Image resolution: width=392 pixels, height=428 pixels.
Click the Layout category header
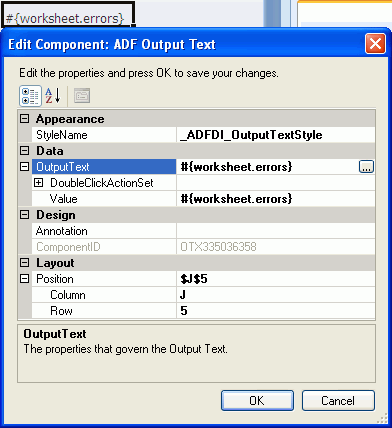point(197,263)
